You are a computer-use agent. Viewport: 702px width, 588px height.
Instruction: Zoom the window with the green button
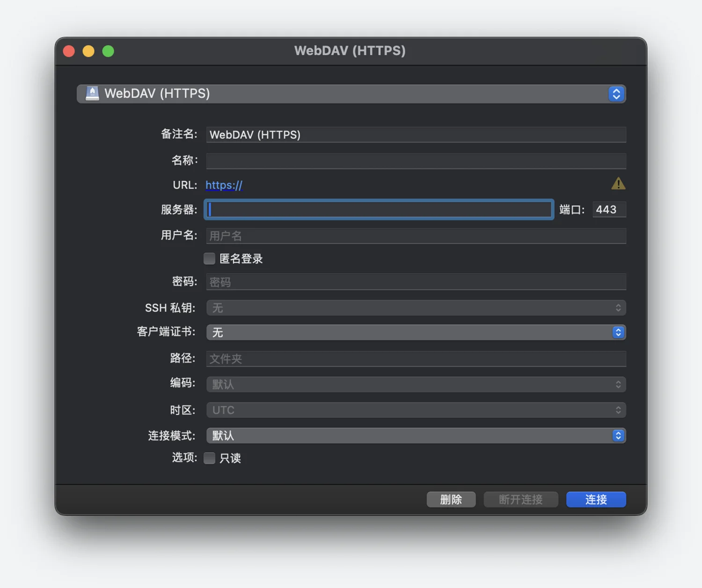(108, 51)
